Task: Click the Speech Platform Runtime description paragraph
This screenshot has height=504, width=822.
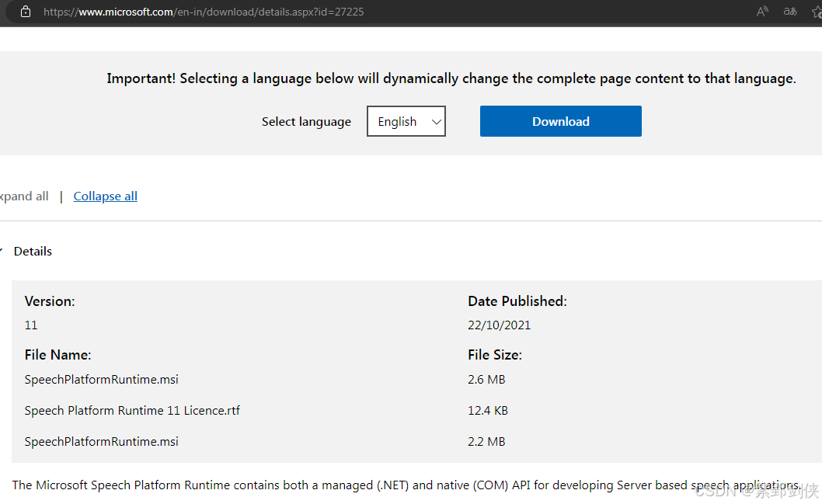Action: 406,485
